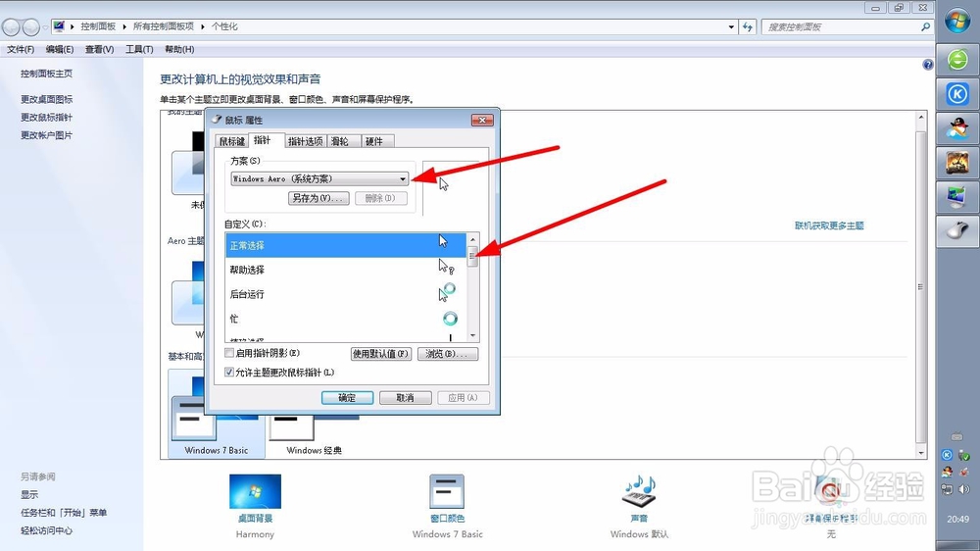Click the refresh button beside address bar
Image resolution: width=980 pixels, height=551 pixels.
[748, 26]
